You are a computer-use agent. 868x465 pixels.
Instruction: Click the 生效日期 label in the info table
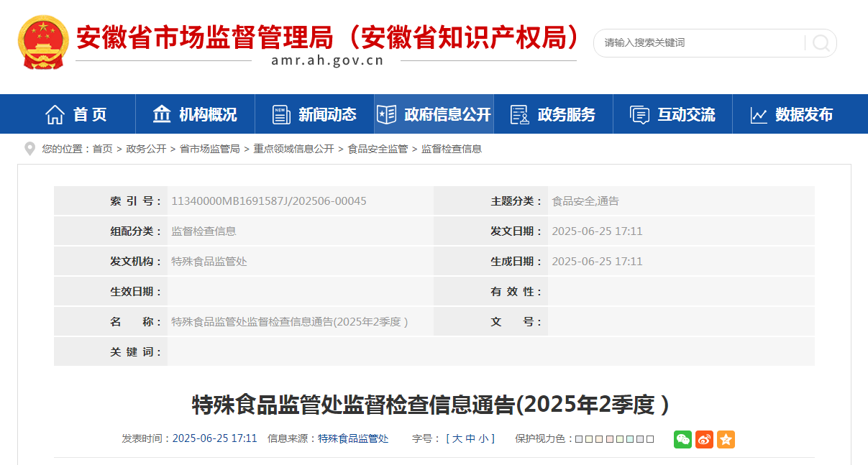click(136, 292)
